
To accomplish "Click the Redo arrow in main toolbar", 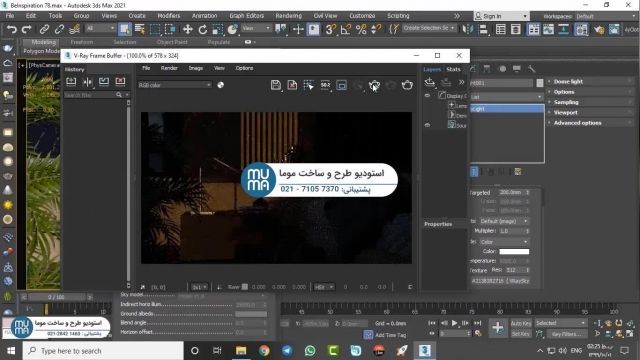I will [27, 29].
